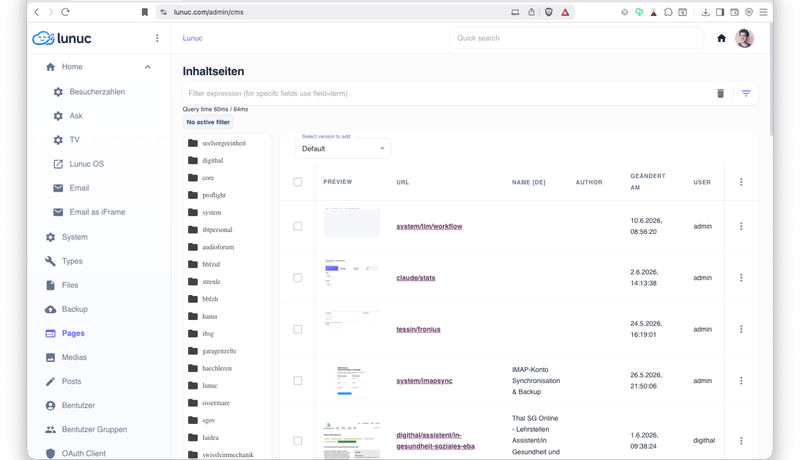Open the tessin/fronius link
Screen dimensions: 800x460
[x=418, y=329]
